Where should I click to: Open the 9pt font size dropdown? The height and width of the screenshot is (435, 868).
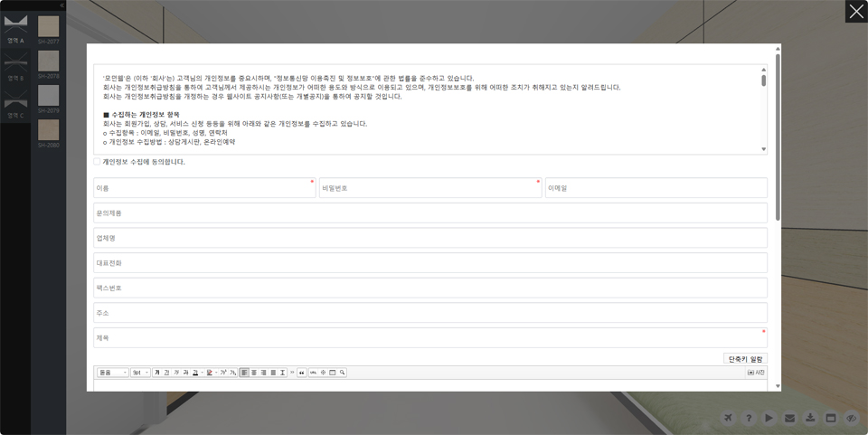(140, 373)
